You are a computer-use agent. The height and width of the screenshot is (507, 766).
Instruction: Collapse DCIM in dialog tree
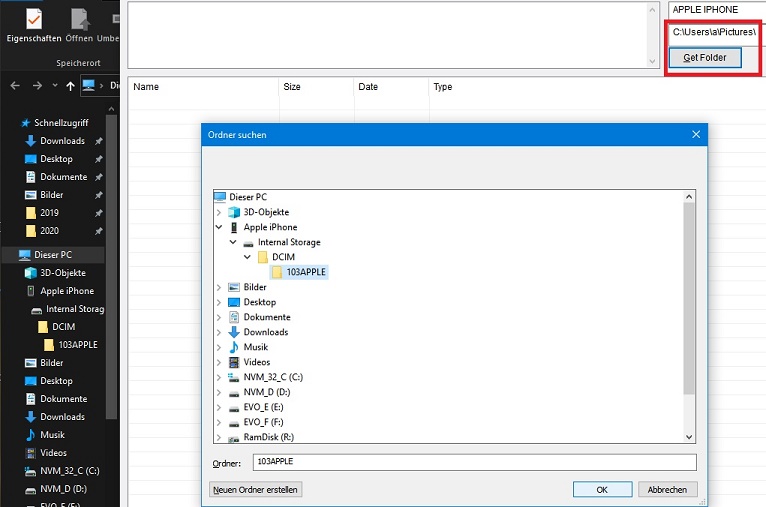pyautogui.click(x=247, y=257)
